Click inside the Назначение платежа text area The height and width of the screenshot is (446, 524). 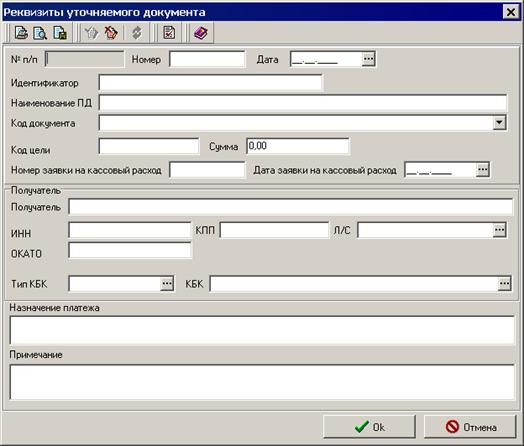click(262, 330)
